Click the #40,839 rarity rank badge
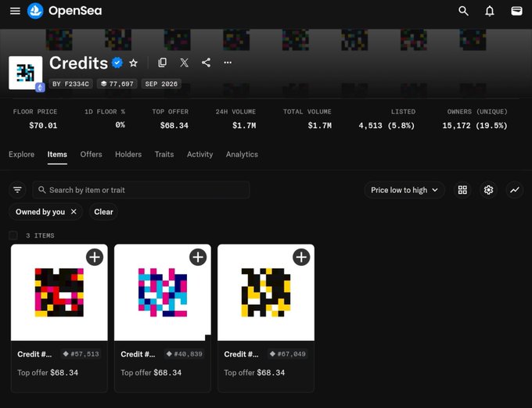532x408 pixels. pyautogui.click(x=184, y=354)
